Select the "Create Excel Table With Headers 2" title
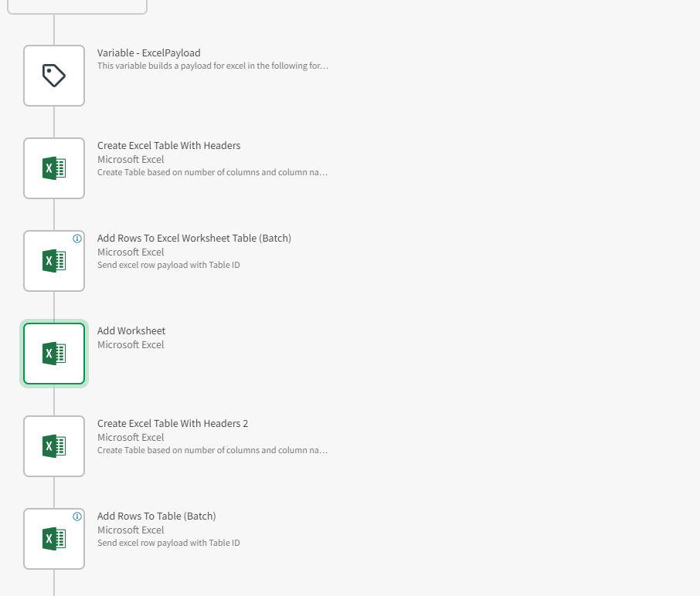 (x=172, y=424)
